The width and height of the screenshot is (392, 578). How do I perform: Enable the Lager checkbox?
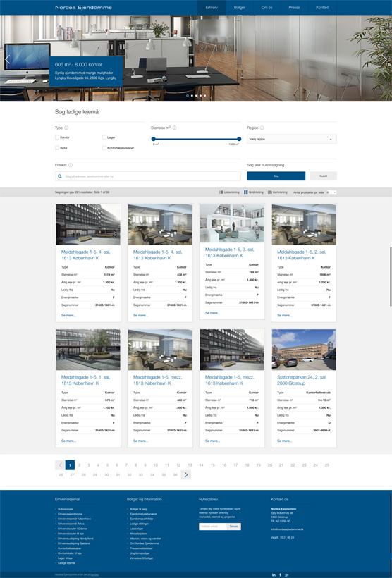104,137
